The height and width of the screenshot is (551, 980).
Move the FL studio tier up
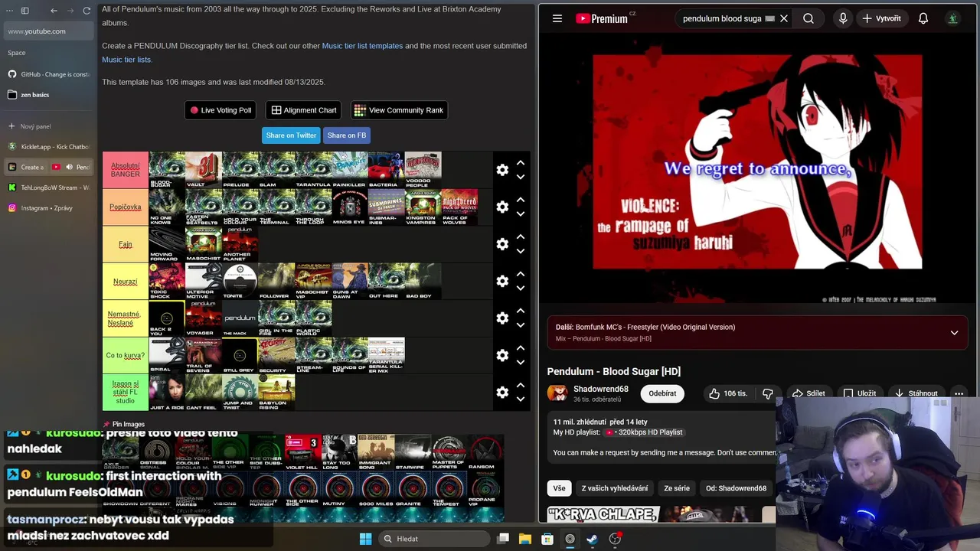click(x=521, y=386)
